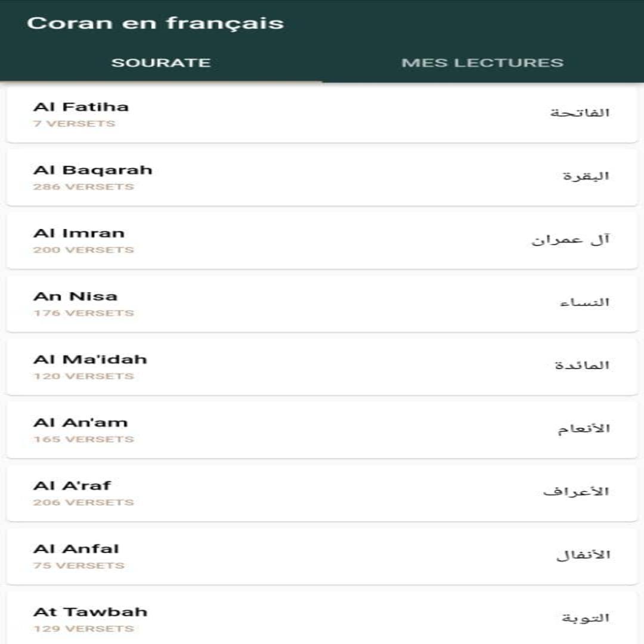Open Al Anfal with 75 versets

pos(322,557)
